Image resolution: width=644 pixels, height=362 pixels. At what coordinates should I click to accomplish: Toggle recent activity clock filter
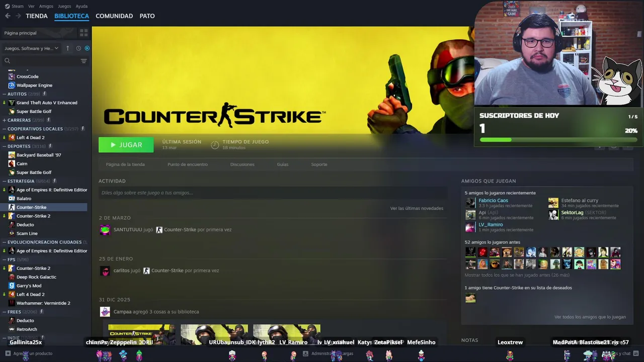78,48
